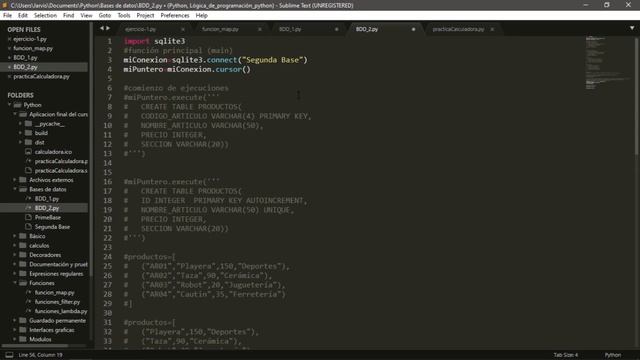Expand the Expresiones regulares folder
This screenshot has height=360, width=640.
click(15, 274)
